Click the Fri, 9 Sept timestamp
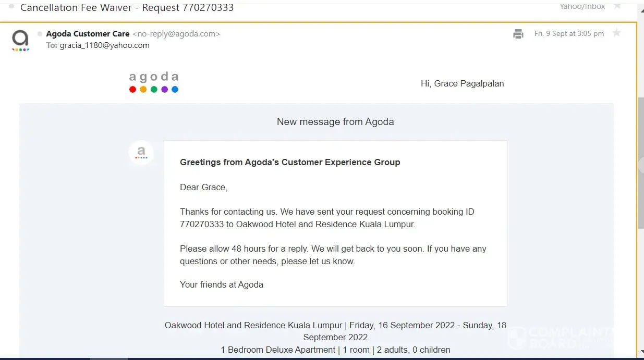This screenshot has height=360, width=644. click(569, 34)
